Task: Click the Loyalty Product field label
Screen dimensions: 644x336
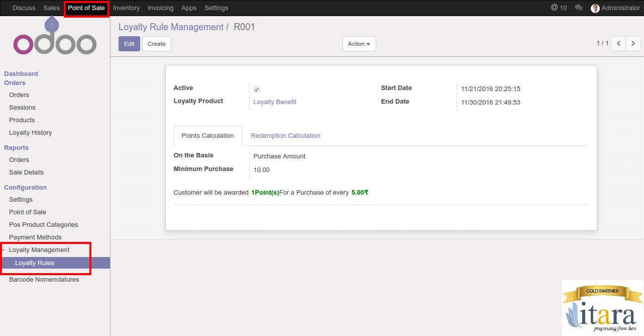Action: coord(198,101)
